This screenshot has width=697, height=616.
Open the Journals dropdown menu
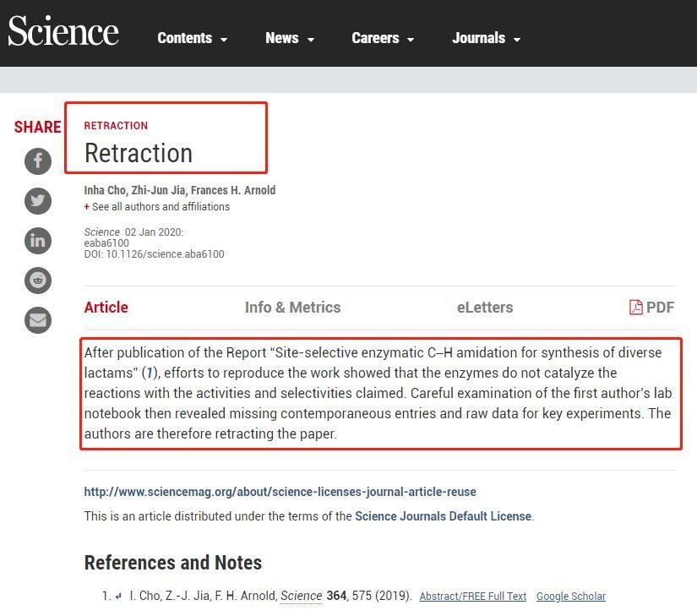[486, 38]
